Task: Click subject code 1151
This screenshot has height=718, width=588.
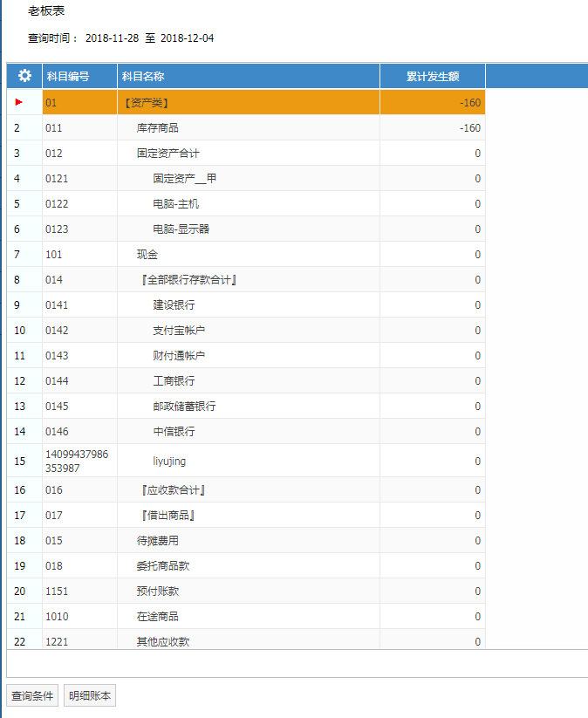Action: 57,591
